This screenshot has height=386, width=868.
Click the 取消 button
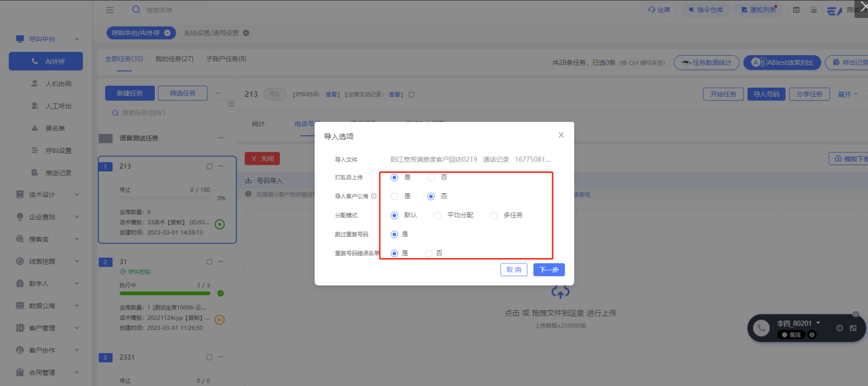click(x=513, y=270)
